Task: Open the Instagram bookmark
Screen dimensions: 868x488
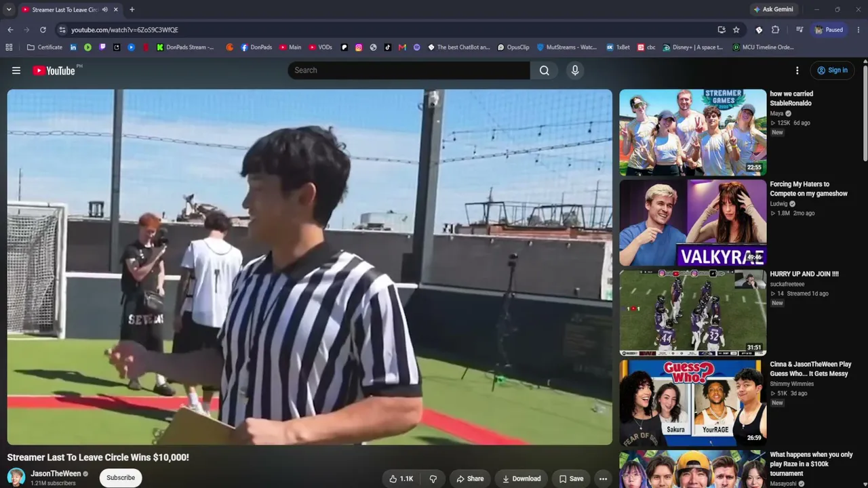Action: coord(359,47)
